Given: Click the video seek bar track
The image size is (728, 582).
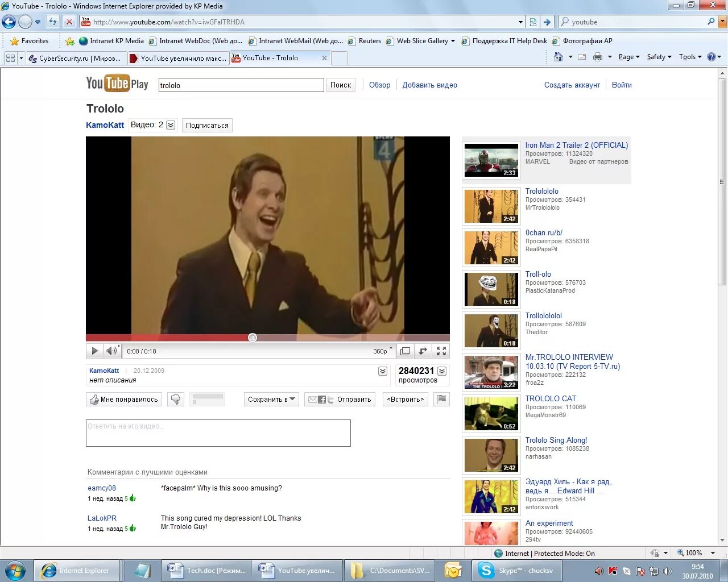Looking at the screenshot, I should pyautogui.click(x=268, y=338).
